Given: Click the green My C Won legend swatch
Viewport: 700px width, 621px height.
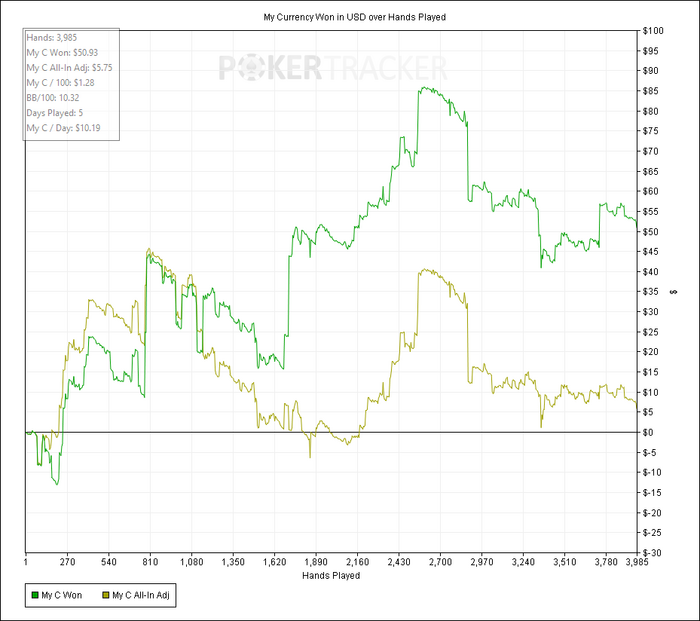Looking at the screenshot, I should pyautogui.click(x=34, y=596).
